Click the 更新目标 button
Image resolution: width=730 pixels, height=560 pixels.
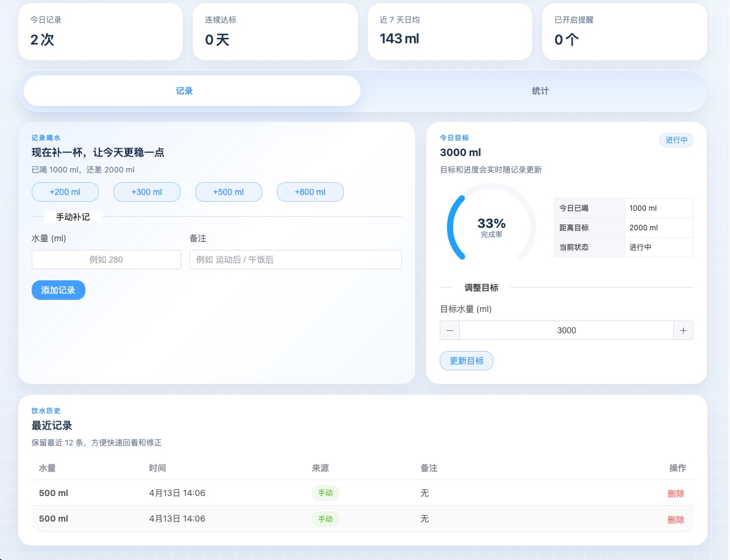pyautogui.click(x=466, y=361)
